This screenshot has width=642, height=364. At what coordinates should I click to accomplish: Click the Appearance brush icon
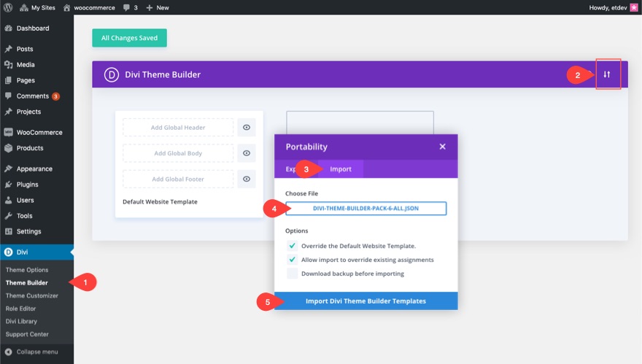point(8,169)
